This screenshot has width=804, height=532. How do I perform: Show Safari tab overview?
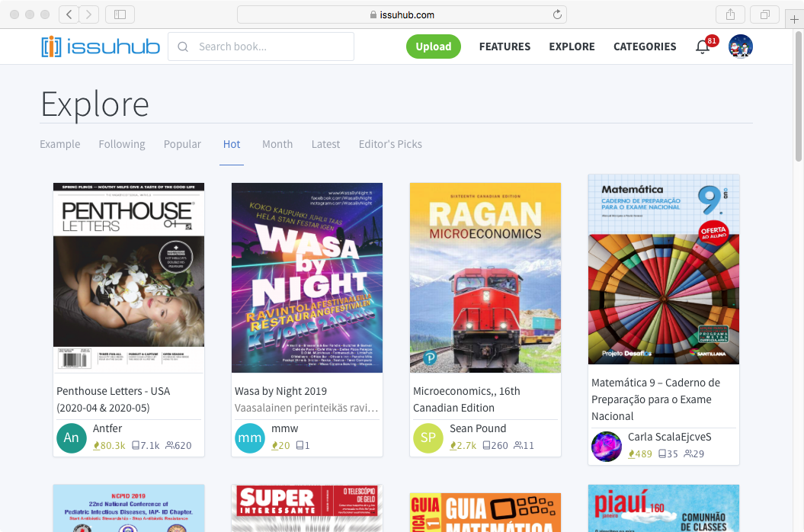(x=765, y=14)
